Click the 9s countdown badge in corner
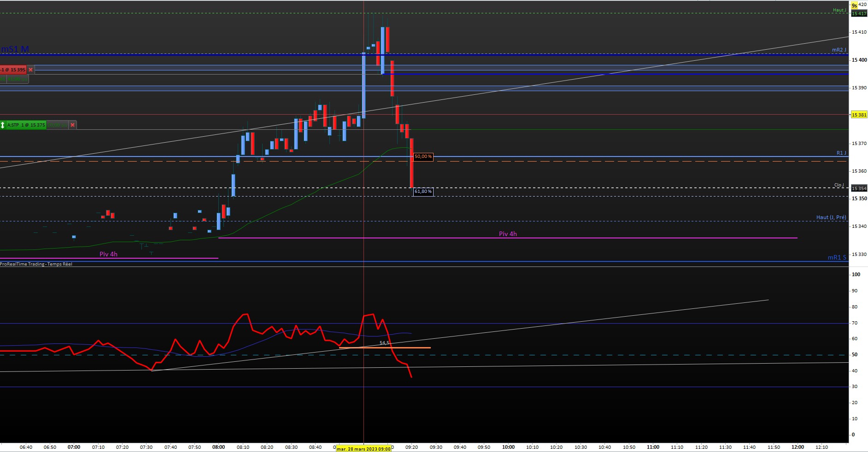The height and width of the screenshot is (452, 868). [855, 6]
